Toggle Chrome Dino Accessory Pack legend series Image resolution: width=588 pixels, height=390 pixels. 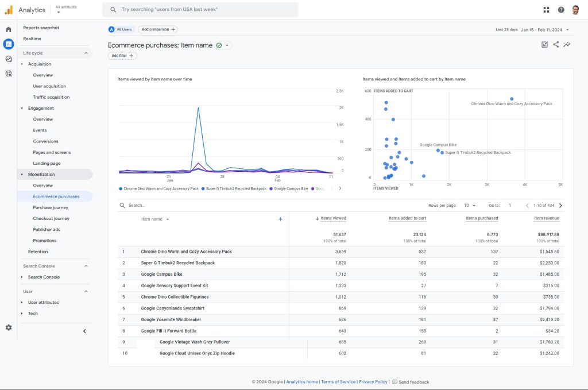click(x=158, y=188)
